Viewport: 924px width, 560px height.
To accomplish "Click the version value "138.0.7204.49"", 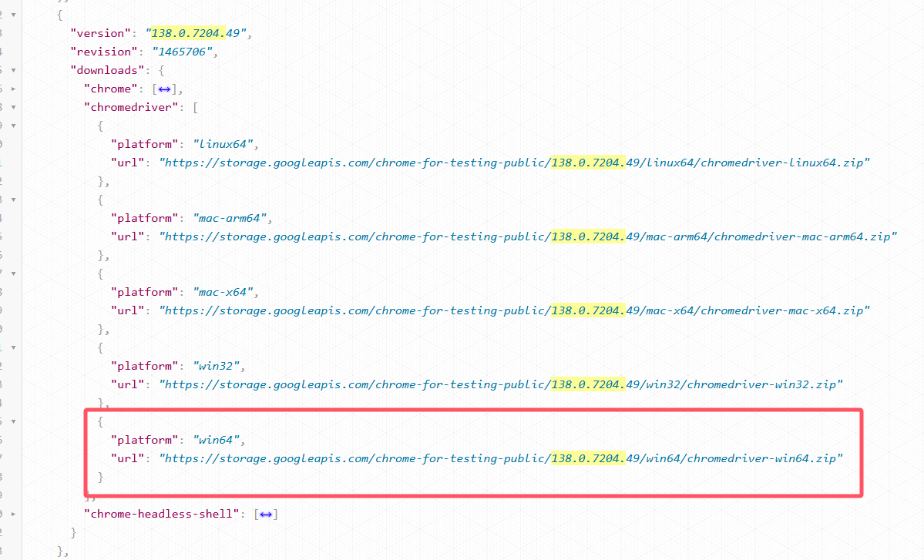I will pos(196,34).
